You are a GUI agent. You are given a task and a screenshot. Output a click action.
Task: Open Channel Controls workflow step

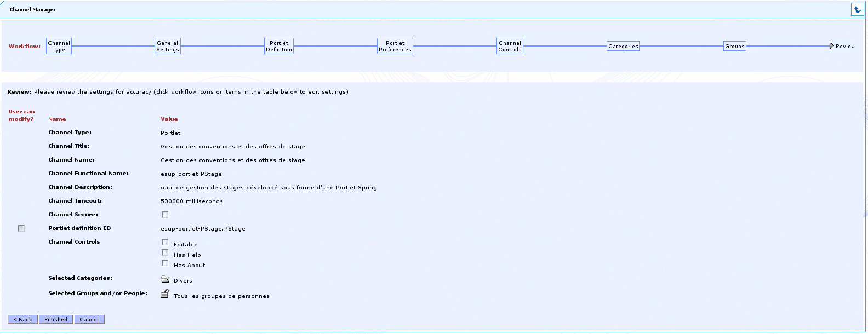click(510, 46)
